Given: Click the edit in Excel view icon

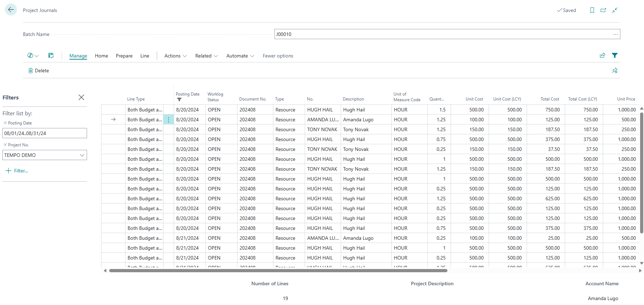Looking at the screenshot, I should 51,56.
